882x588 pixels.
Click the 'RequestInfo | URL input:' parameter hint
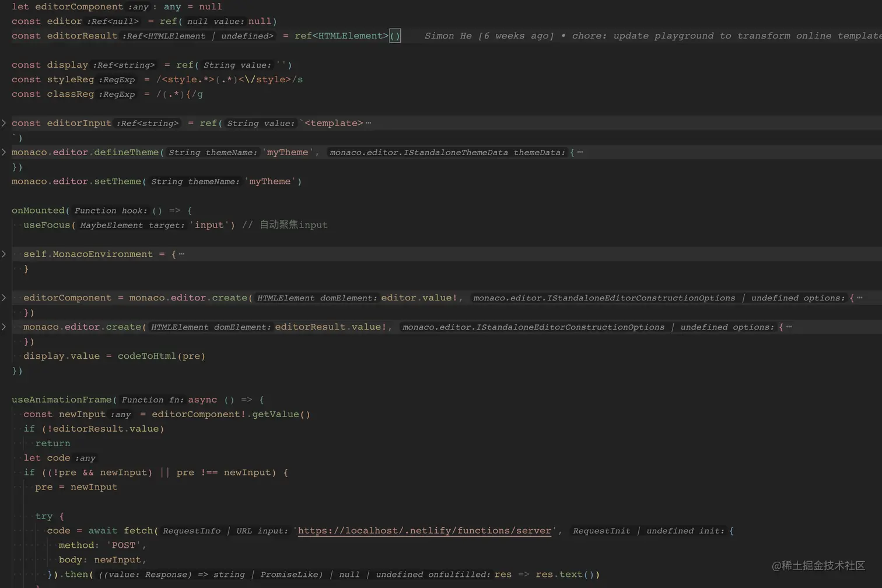tap(225, 531)
